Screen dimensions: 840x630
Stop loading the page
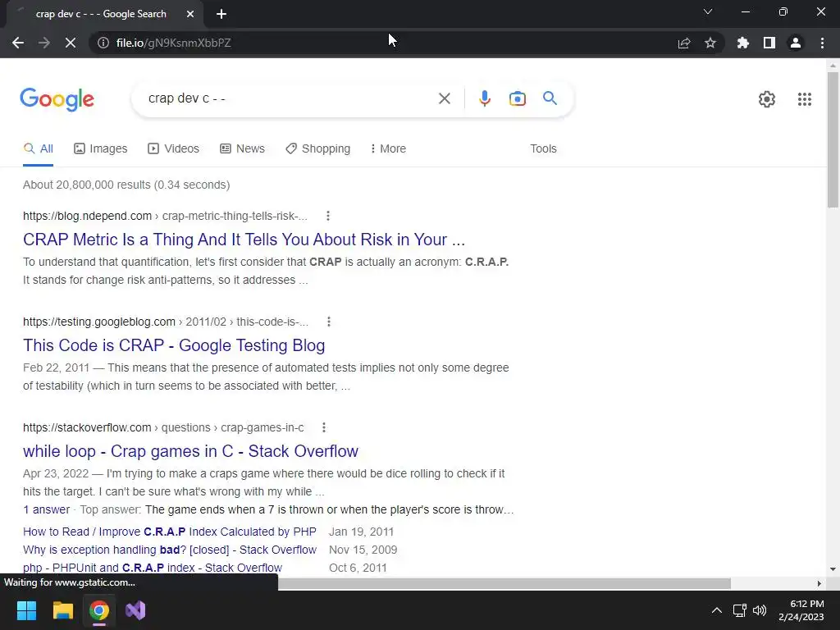coord(71,43)
